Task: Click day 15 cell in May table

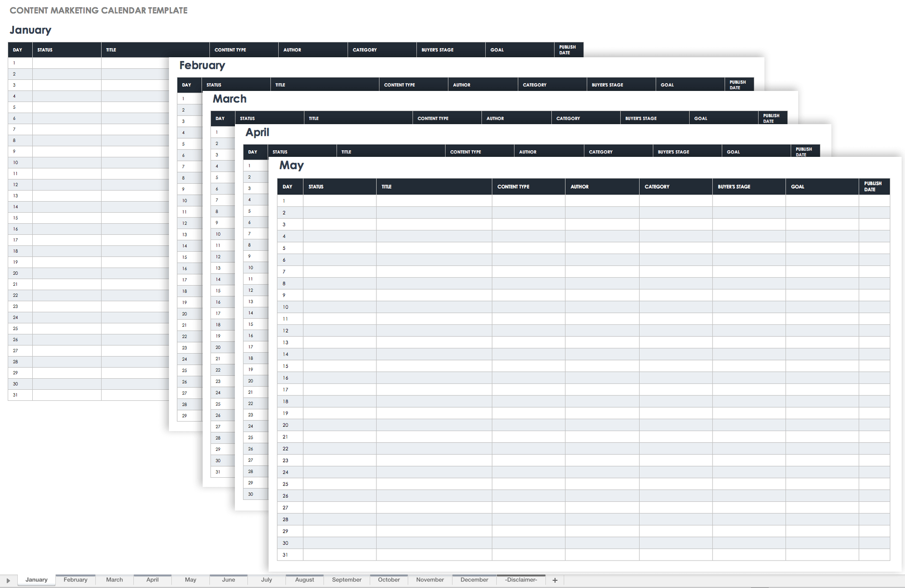Action: coord(290,366)
